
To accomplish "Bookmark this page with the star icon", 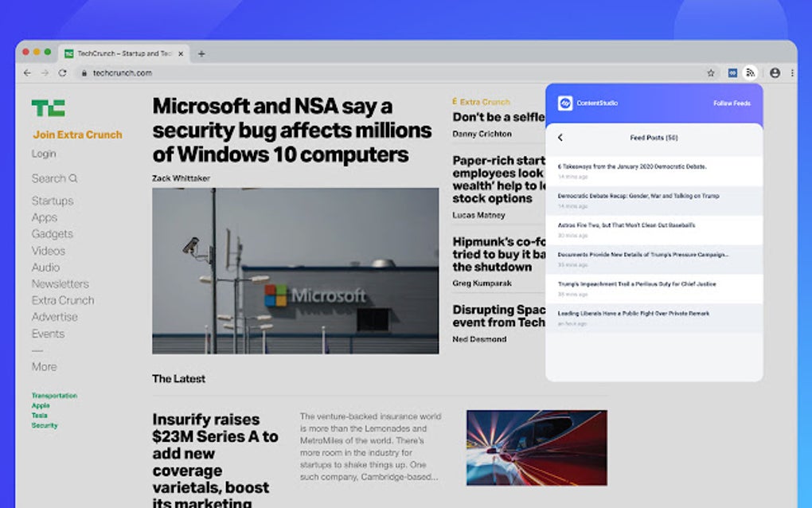I will (x=710, y=73).
